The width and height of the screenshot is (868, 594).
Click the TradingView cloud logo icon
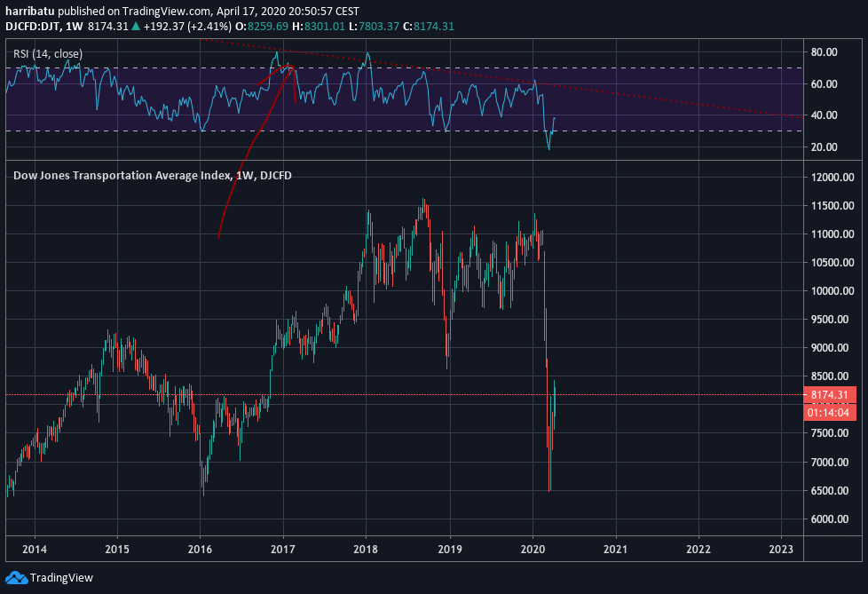click(x=16, y=578)
